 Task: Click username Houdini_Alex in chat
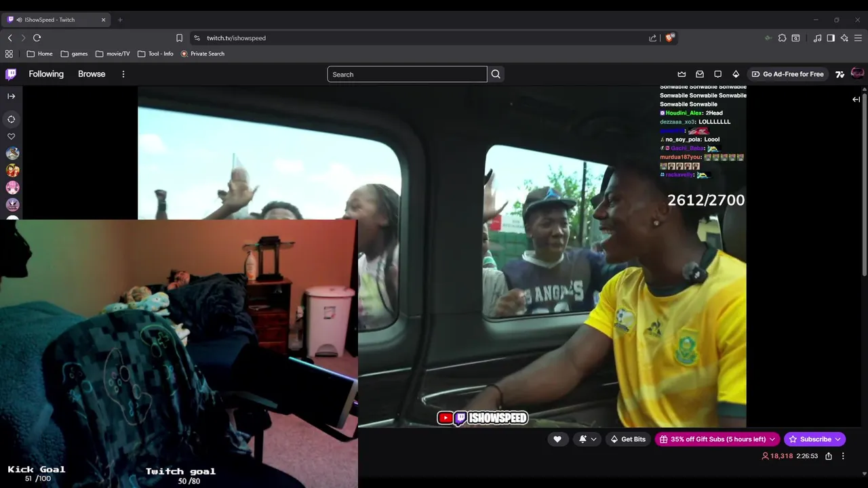coord(684,113)
